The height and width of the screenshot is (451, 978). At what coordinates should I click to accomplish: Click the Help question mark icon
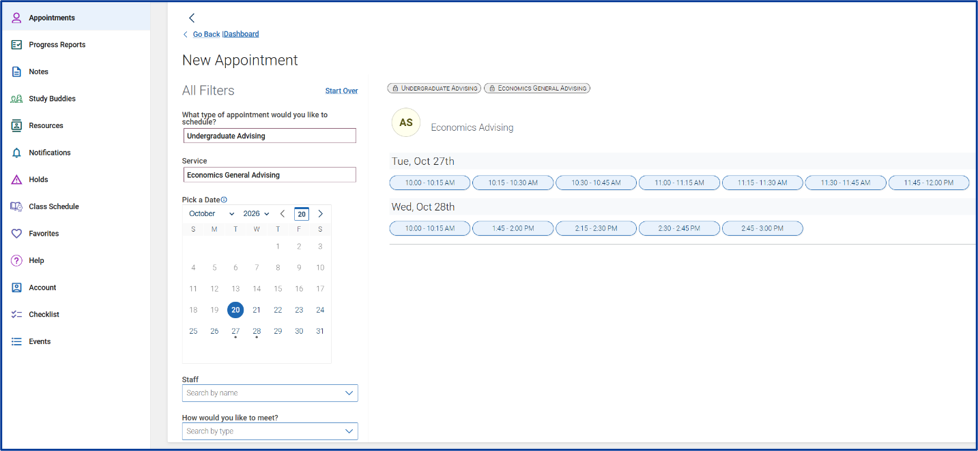17,261
